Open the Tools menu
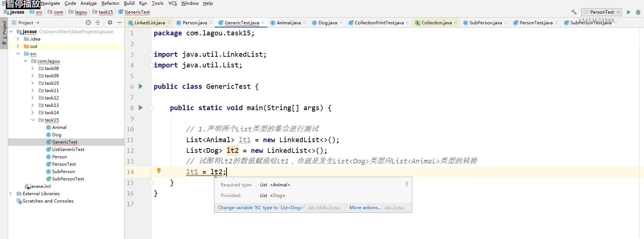 157,3
